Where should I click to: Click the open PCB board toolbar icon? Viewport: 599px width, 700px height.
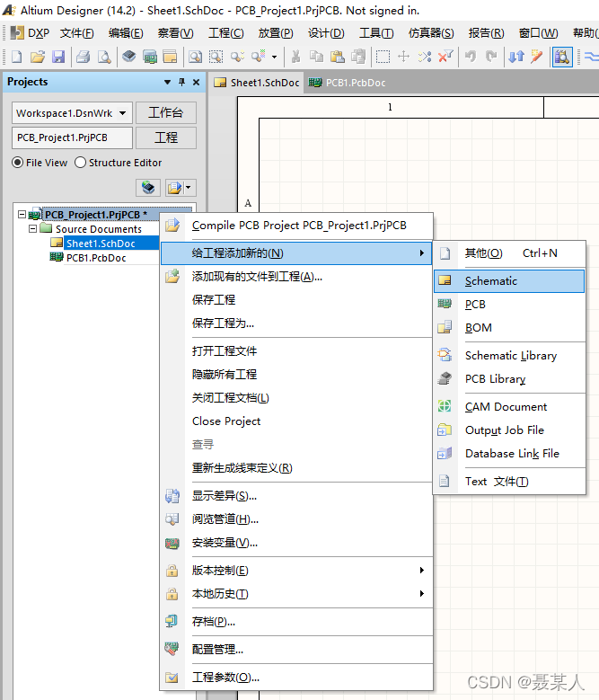[x=150, y=57]
